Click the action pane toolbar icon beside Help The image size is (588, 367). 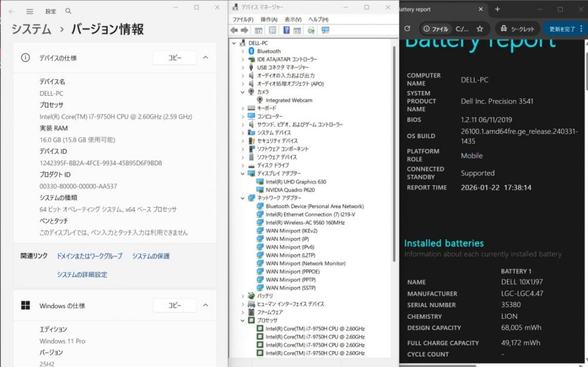point(297,31)
